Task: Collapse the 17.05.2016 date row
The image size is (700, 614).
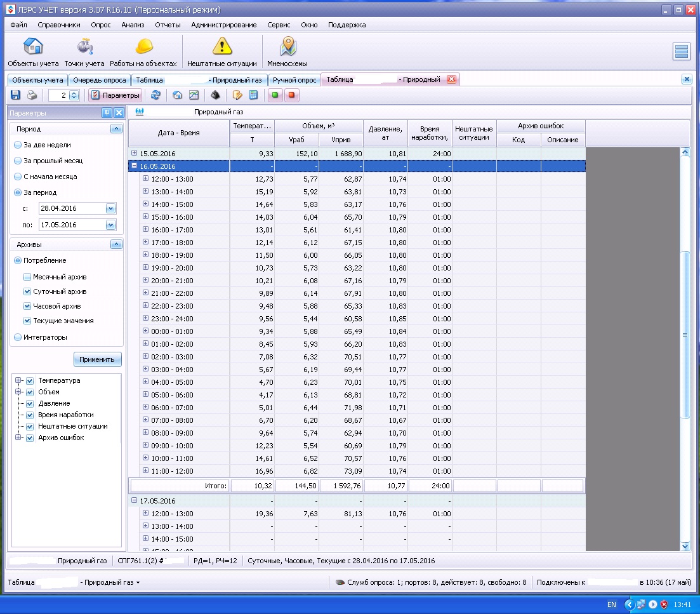Action: (x=134, y=500)
